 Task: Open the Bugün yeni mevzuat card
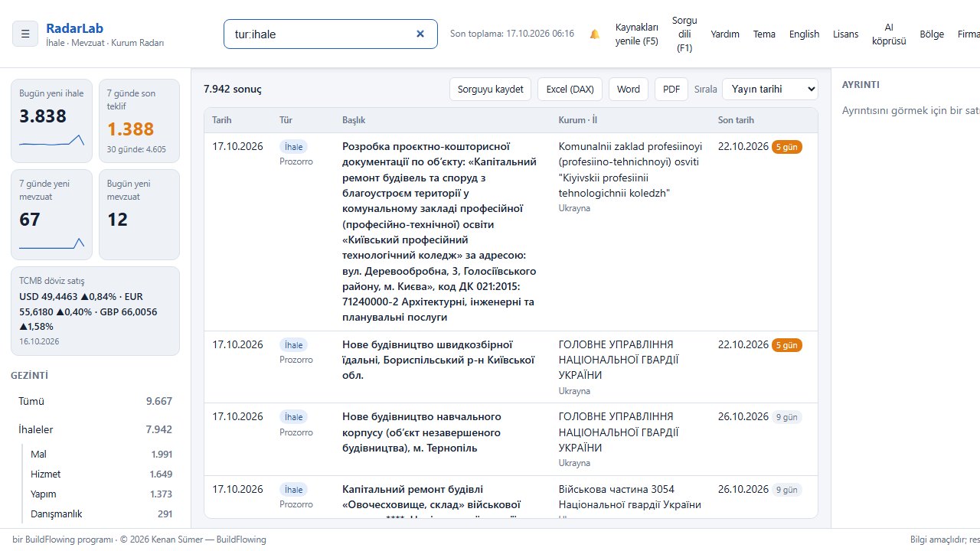pyautogui.click(x=139, y=214)
